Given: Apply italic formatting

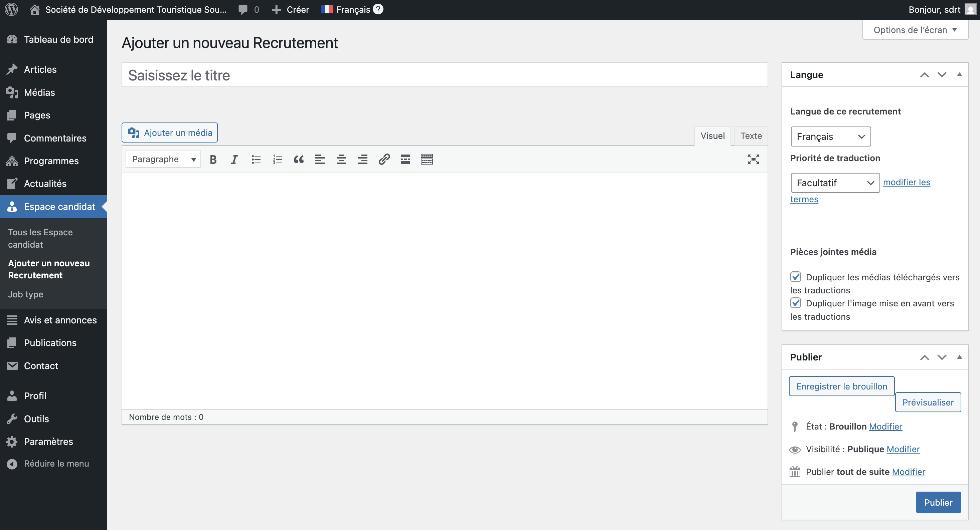Looking at the screenshot, I should point(234,159).
